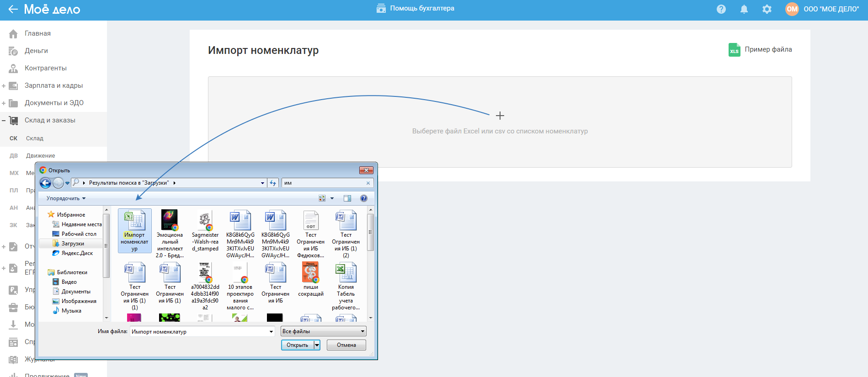Go back using the header arrow icon
The image size is (868, 377).
pos(13,9)
